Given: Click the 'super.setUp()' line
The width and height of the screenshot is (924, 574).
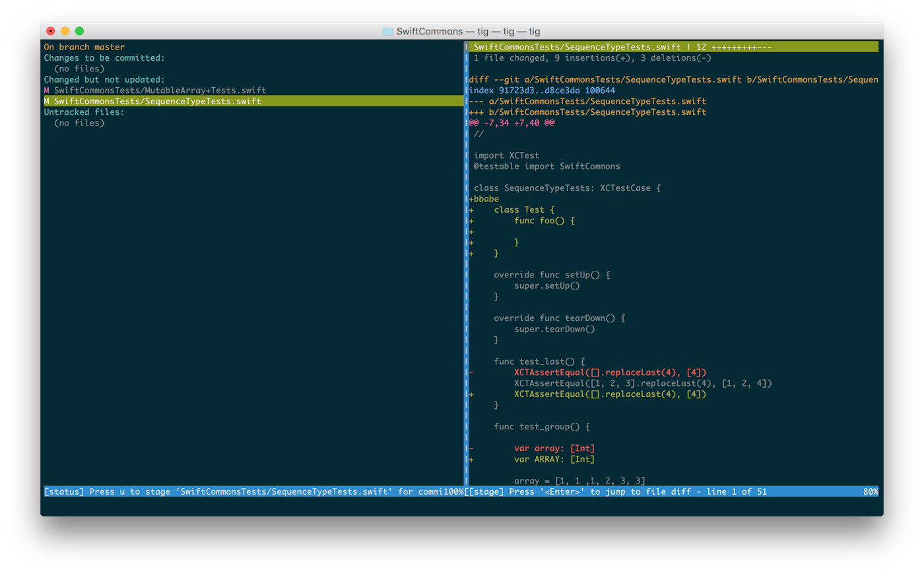Looking at the screenshot, I should tap(547, 286).
